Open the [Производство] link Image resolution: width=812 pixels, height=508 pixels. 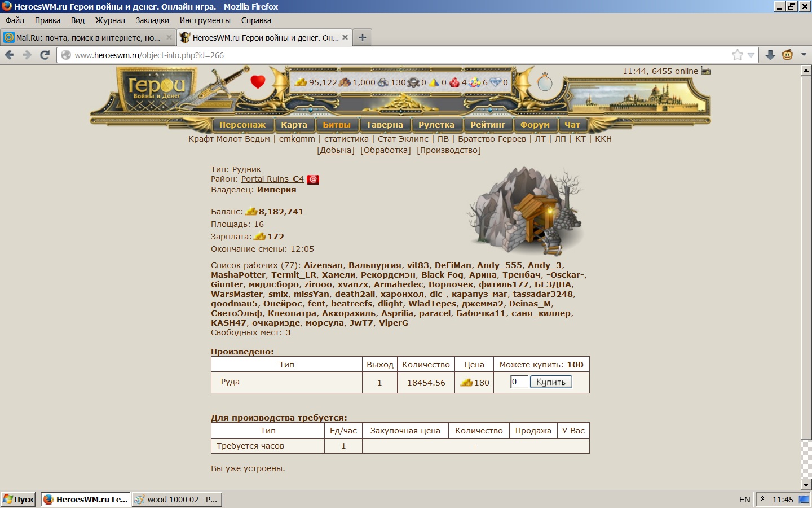point(449,150)
